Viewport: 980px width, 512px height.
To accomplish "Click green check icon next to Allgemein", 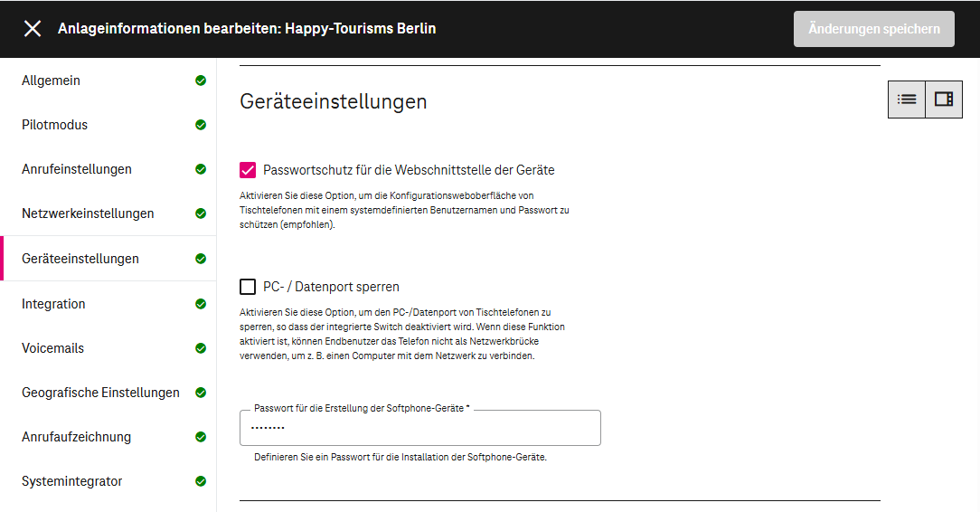I will 201,81.
